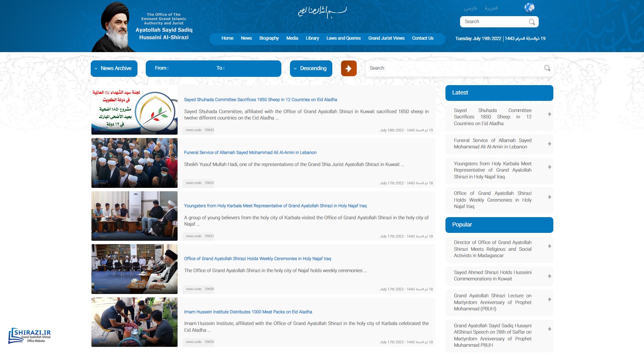644x354 pixels.
Task: Click the Funeral Service article thumbnail
Action: 134,163
